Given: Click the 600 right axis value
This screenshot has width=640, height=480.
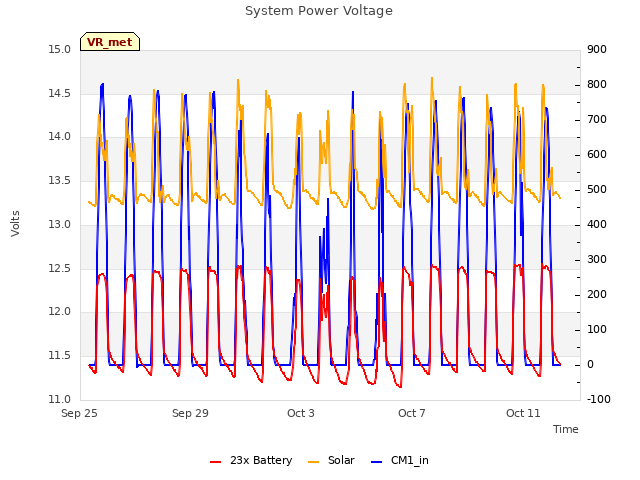Looking at the screenshot, I should point(597,155).
